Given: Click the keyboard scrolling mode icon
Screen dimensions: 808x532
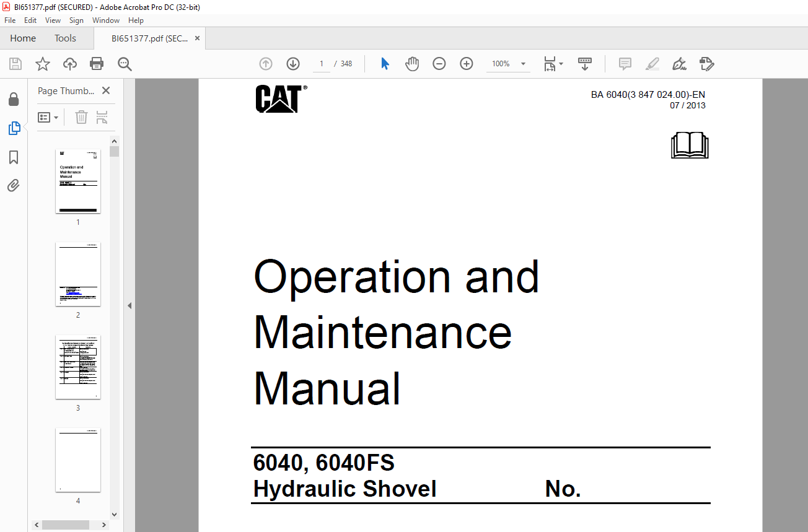Looking at the screenshot, I should coord(585,64).
